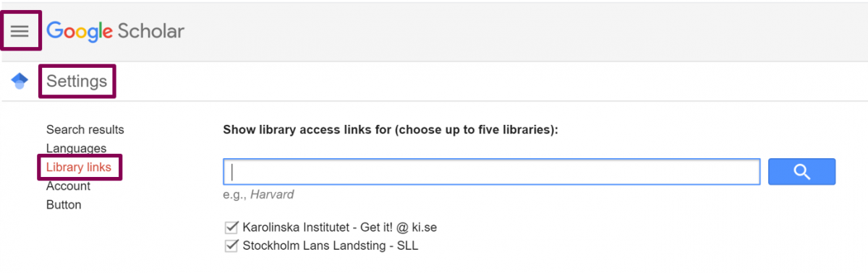
Task: Focus the library search input field
Action: (492, 172)
